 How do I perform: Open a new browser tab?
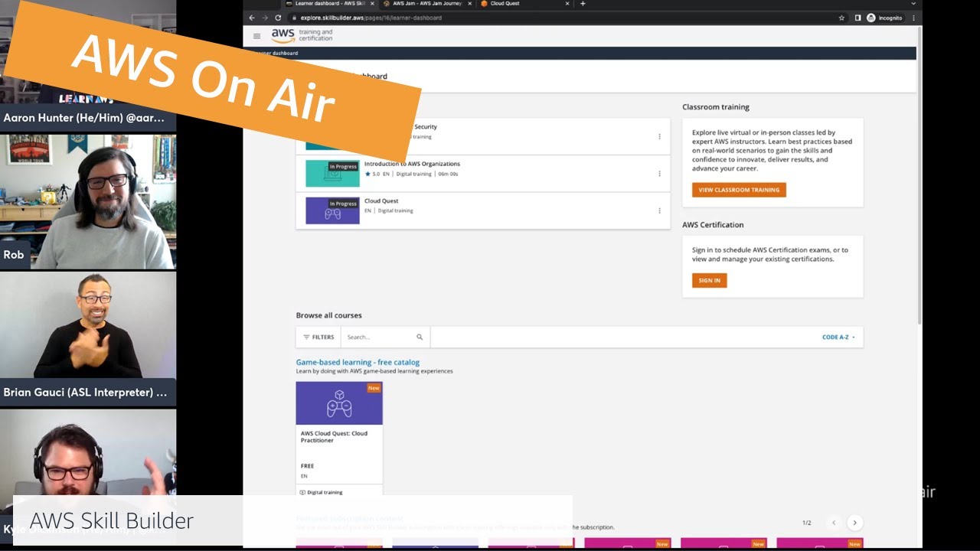point(583,4)
